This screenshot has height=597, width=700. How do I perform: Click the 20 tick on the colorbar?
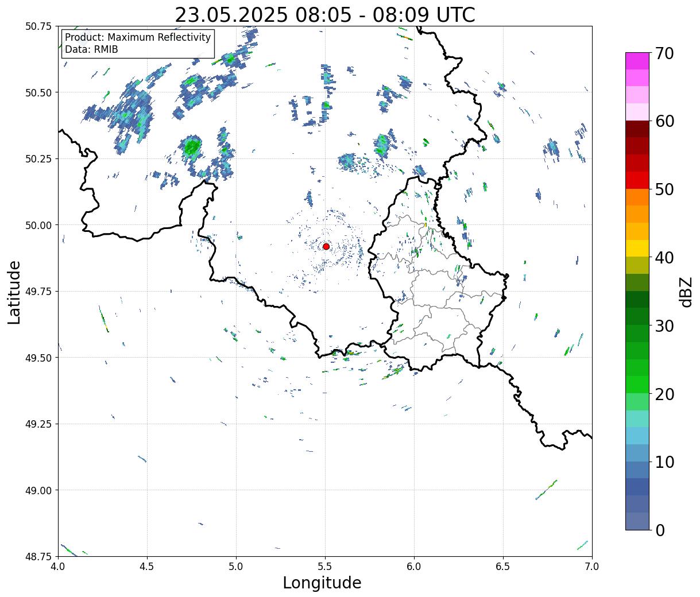[664, 394]
